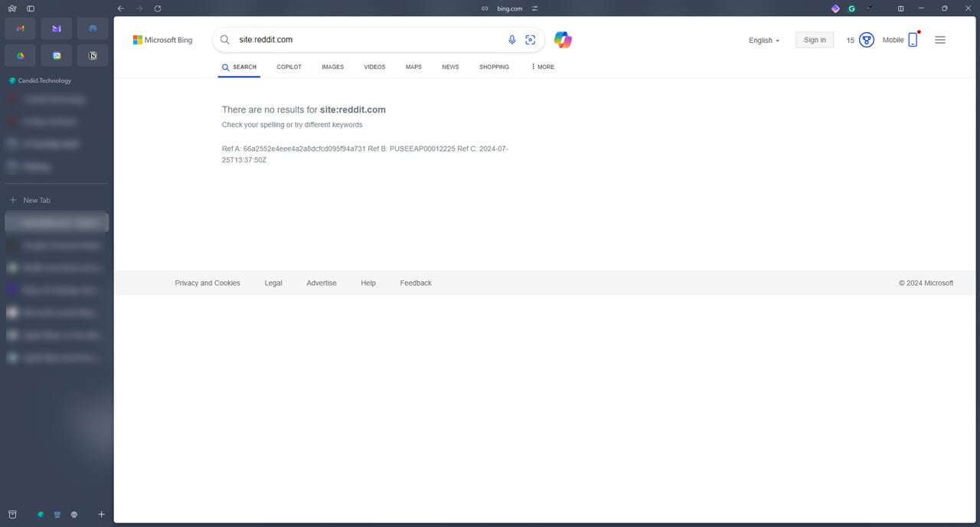The height and width of the screenshot is (527, 980).
Task: Open the Privacy and Cookies link
Action: (x=207, y=283)
